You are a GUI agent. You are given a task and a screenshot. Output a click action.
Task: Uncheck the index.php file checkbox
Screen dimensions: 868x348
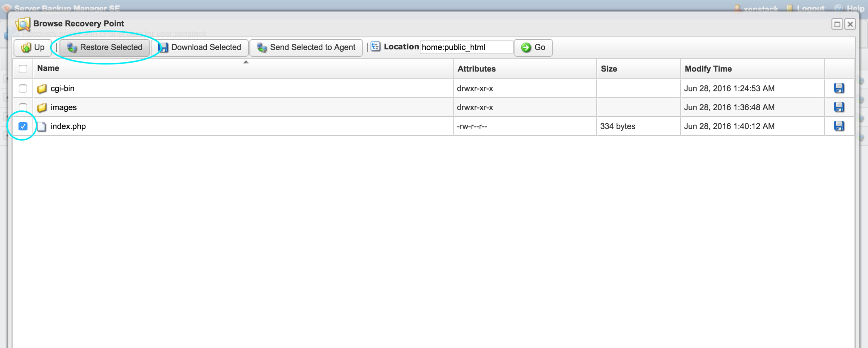click(23, 126)
